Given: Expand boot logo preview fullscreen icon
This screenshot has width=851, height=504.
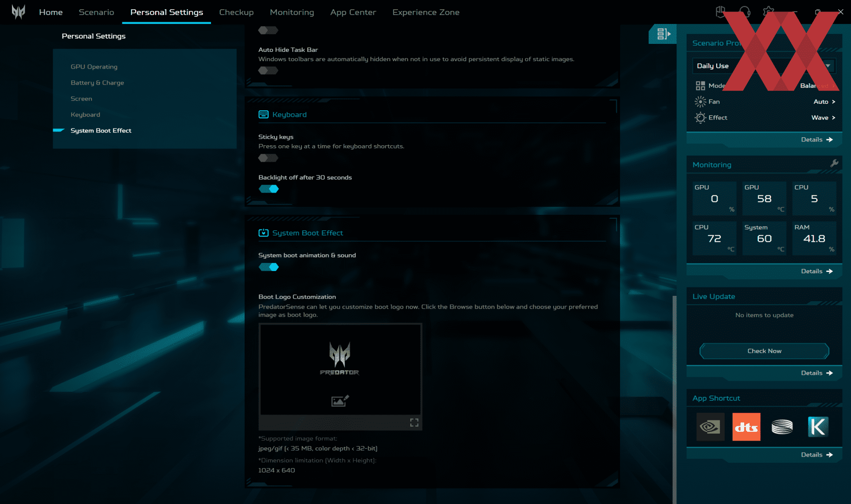Looking at the screenshot, I should [414, 423].
